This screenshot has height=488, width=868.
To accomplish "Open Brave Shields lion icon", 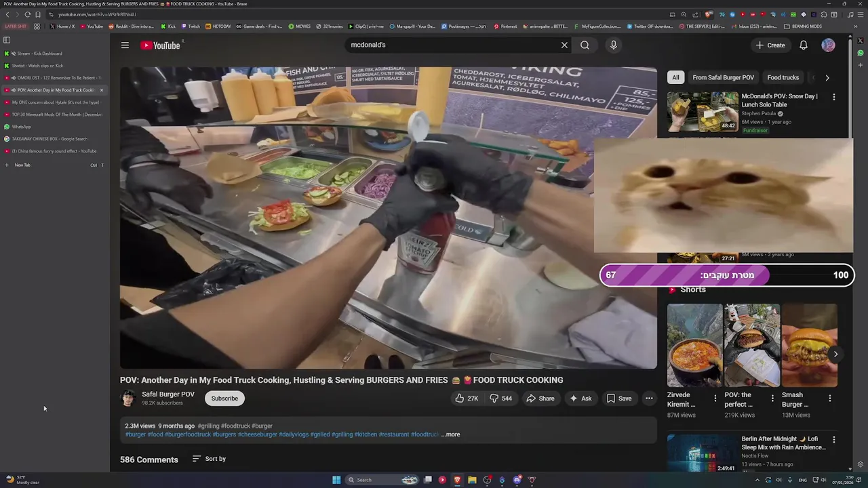I will coord(709,14).
